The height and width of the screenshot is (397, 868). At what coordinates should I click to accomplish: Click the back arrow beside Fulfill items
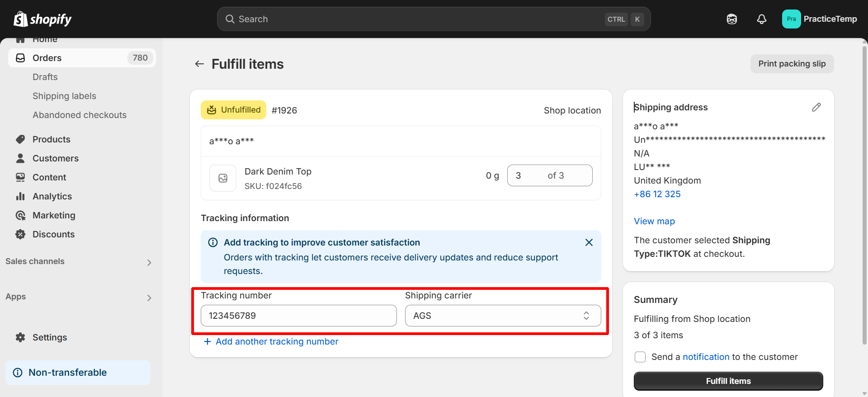199,64
